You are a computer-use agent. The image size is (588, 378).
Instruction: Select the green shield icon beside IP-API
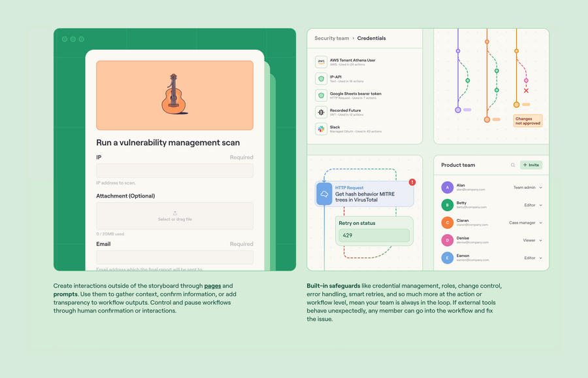[321, 77]
